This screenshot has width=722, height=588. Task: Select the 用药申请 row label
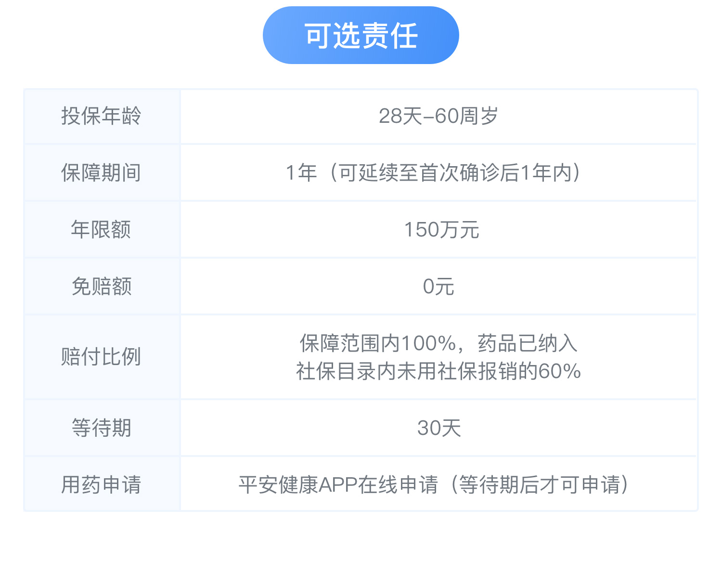pos(101,484)
